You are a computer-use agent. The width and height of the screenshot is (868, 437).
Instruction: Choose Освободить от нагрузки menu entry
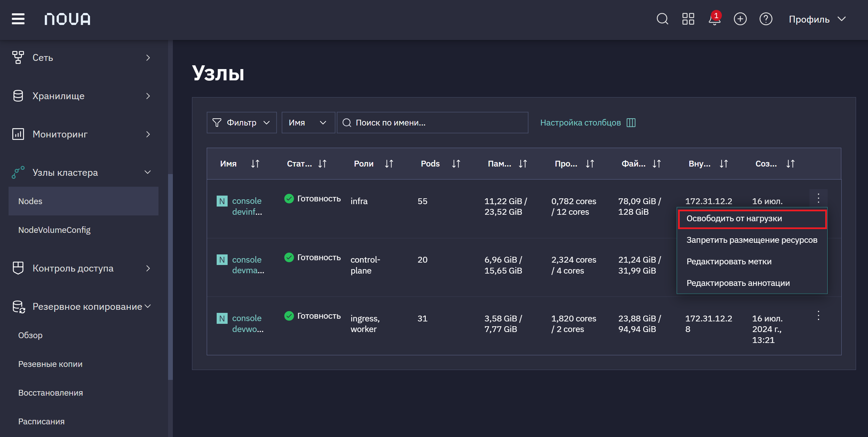click(752, 219)
